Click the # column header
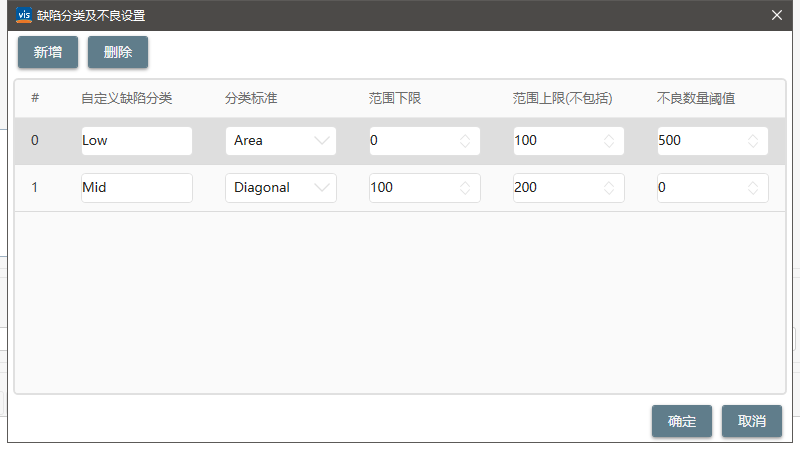 click(x=35, y=97)
